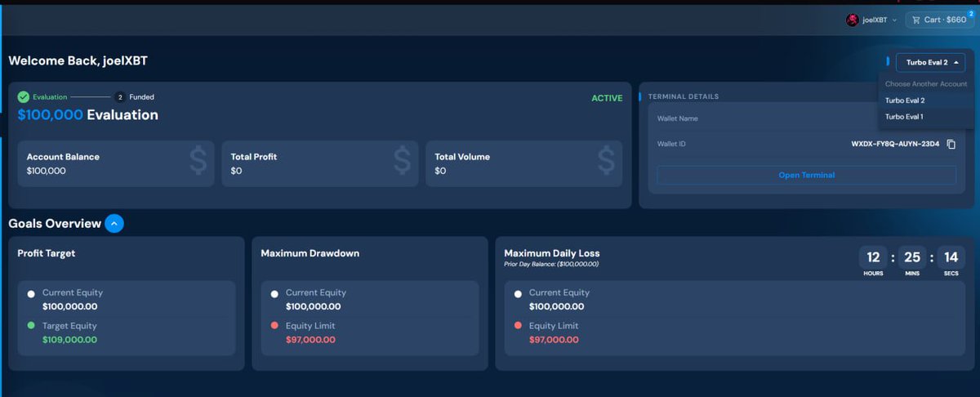Click the Maximum Daily Loss card title
Image resolution: width=980 pixels, height=397 pixels.
pyautogui.click(x=552, y=253)
